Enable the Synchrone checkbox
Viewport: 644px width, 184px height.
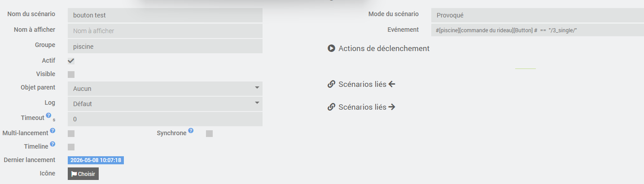point(209,133)
